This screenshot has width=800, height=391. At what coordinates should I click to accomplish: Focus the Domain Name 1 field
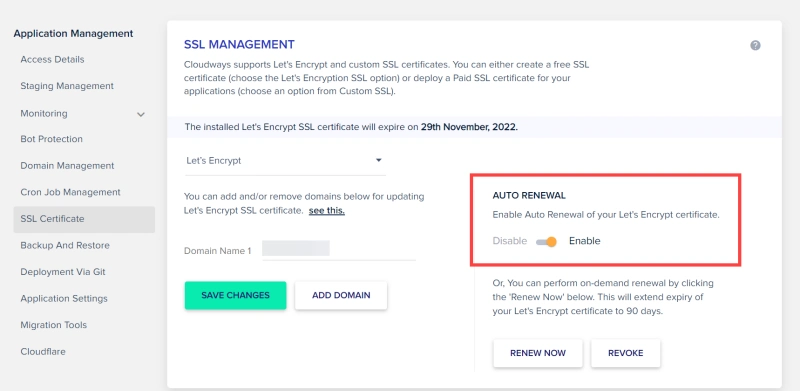(339, 250)
